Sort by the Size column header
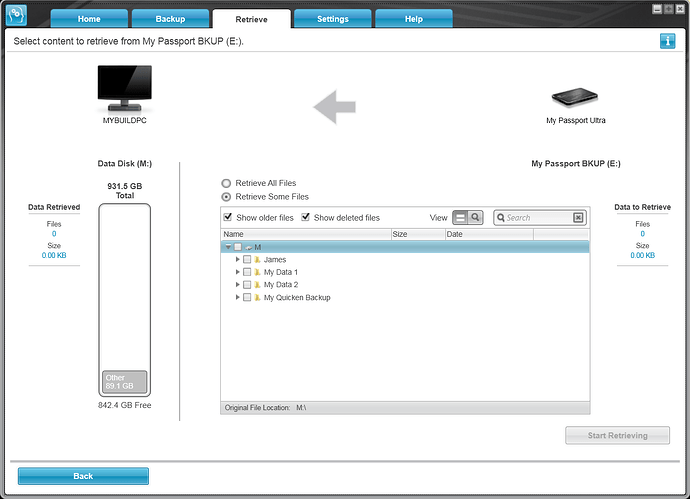Screen dimensions: 690x499 click(418, 234)
